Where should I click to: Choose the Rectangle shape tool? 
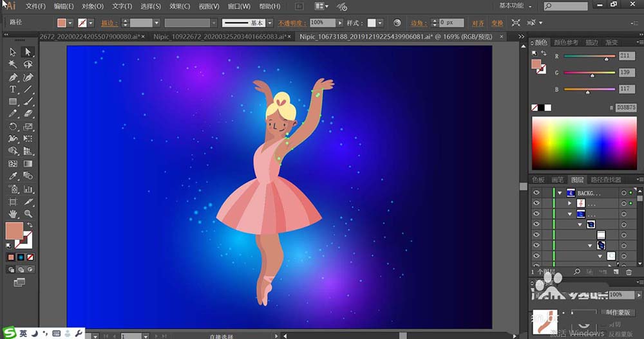pyautogui.click(x=12, y=102)
